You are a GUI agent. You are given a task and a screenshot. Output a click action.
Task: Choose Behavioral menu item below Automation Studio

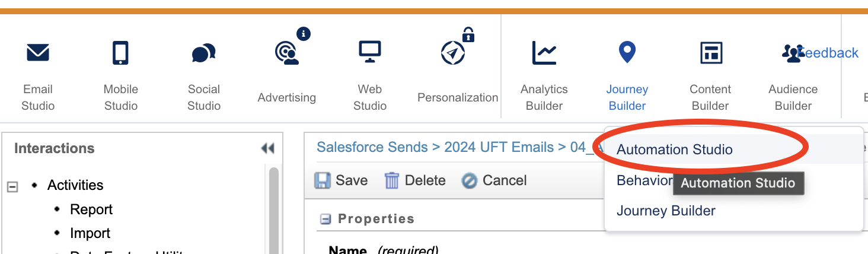click(645, 180)
